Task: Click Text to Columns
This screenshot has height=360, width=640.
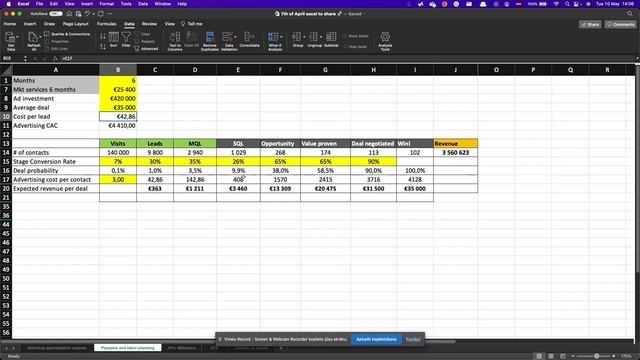Action: pos(175,41)
